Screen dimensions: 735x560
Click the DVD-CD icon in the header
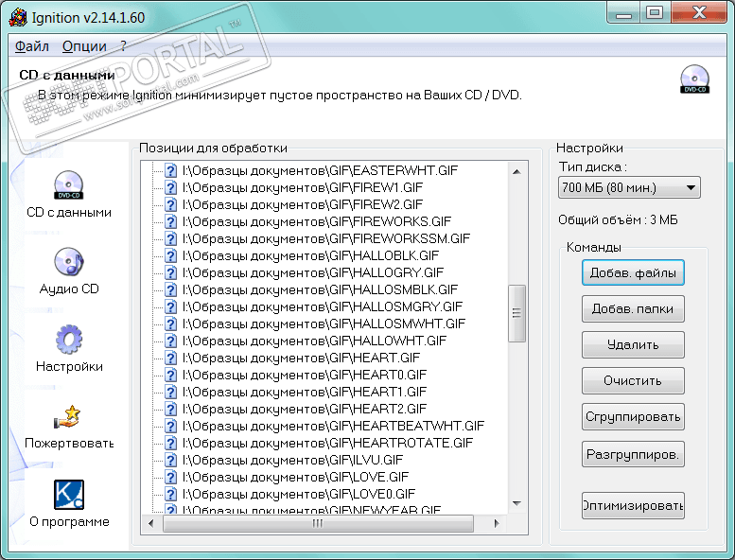(694, 80)
